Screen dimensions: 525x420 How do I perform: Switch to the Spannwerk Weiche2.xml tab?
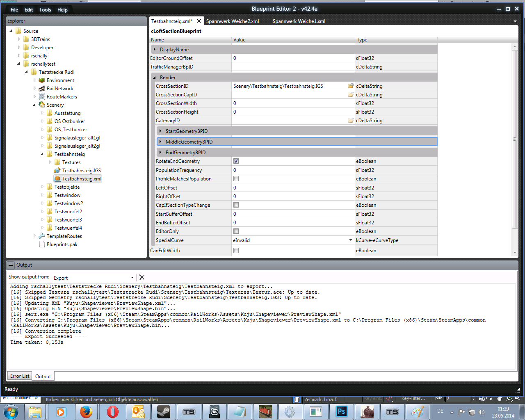point(233,21)
